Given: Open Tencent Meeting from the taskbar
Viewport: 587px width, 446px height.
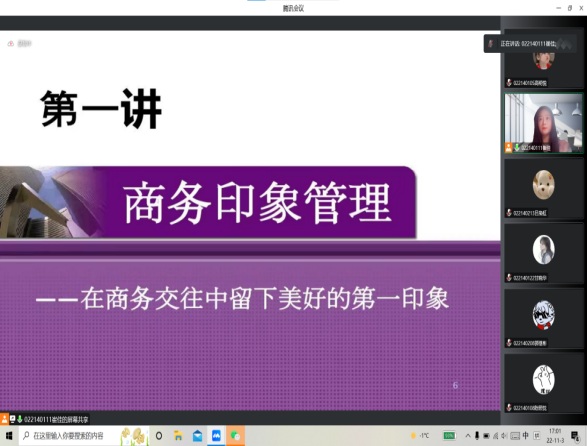Looking at the screenshot, I should pos(216,436).
